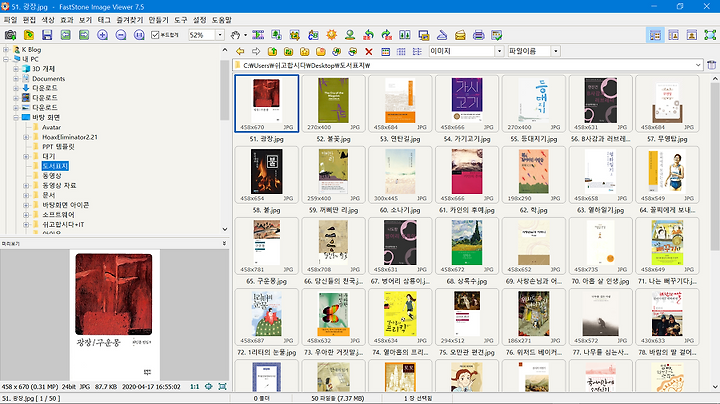This screenshot has height=404, width=720.
Task: Click the adjust lighting sun icon
Action: (x=332, y=35)
